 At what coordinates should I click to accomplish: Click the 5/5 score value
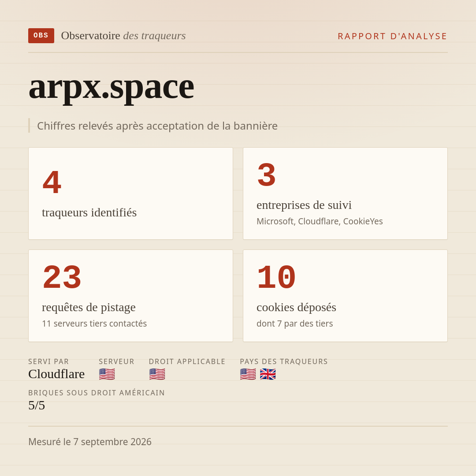[x=37, y=405]
